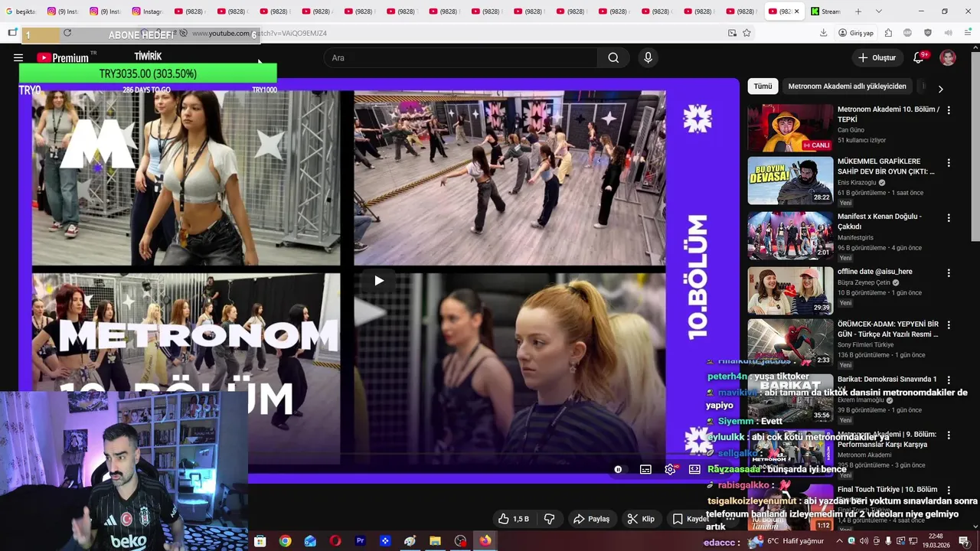The width and height of the screenshot is (980, 551).
Task: Open offline date @aisu_here video title
Action: (875, 272)
